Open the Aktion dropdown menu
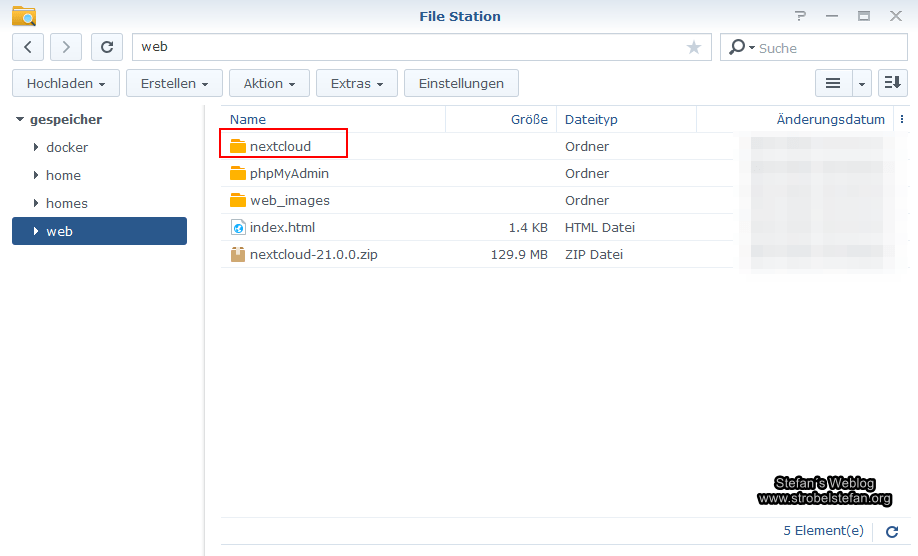Screen dimensions: 918x556 269,83
